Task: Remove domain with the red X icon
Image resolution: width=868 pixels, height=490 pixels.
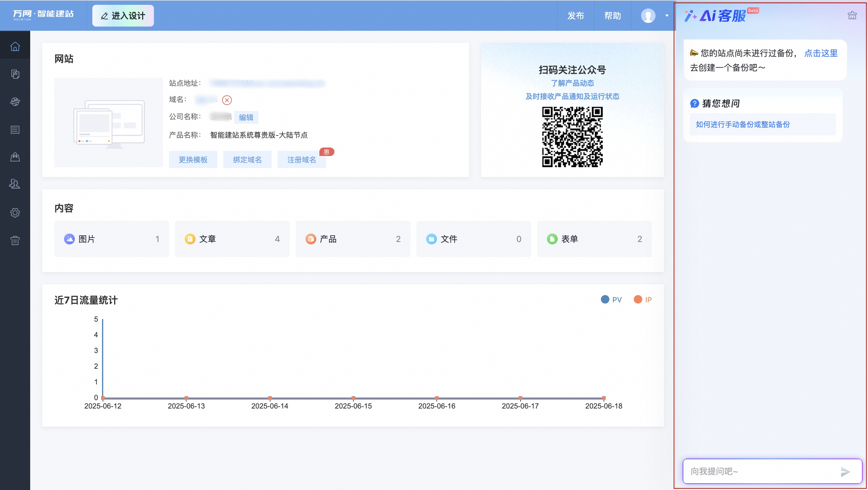Action: [x=227, y=100]
